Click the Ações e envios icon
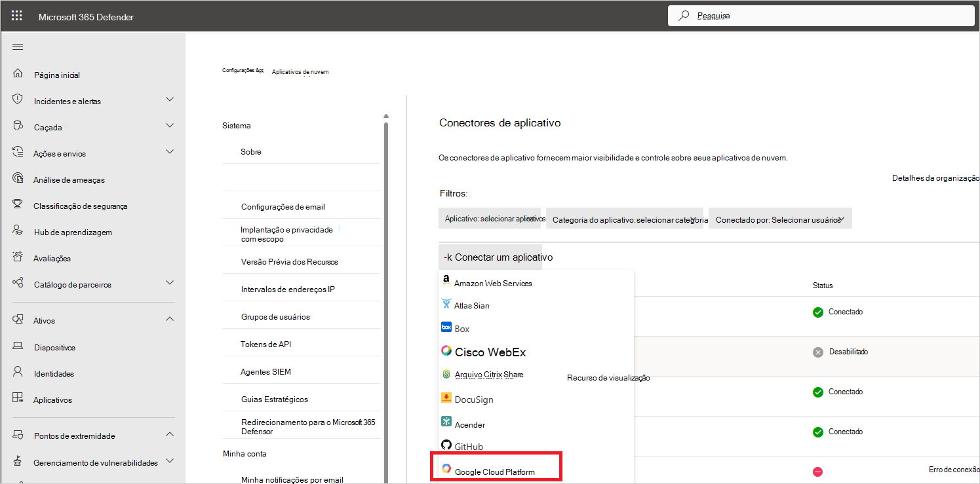The image size is (980, 484). point(18,152)
